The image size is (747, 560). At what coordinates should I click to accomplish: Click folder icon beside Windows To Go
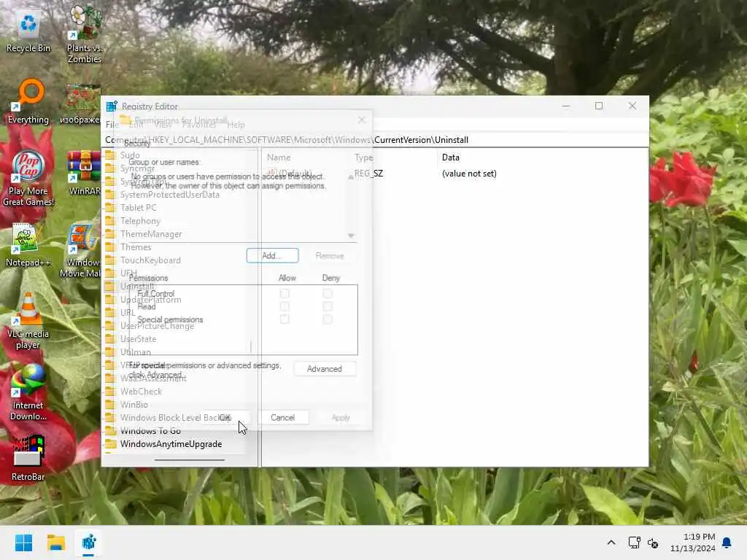(x=111, y=430)
